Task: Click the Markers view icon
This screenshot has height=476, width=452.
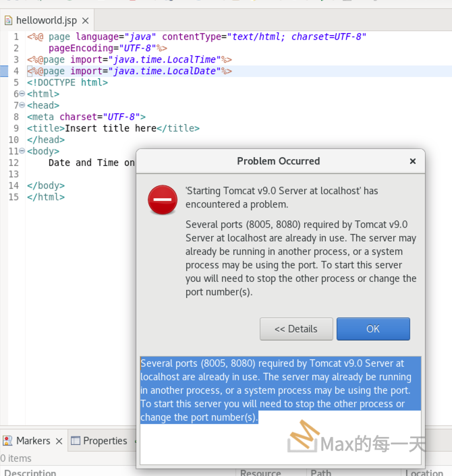Action: coord(8,441)
